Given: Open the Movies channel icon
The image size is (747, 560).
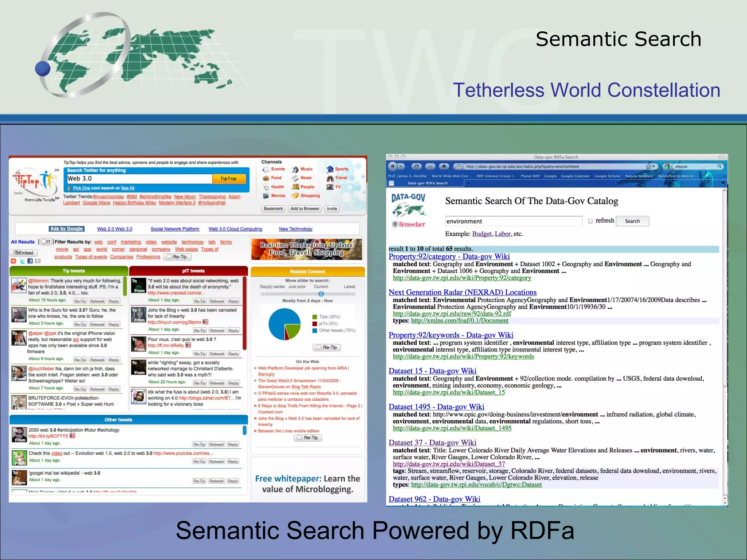Looking at the screenshot, I should [x=266, y=196].
